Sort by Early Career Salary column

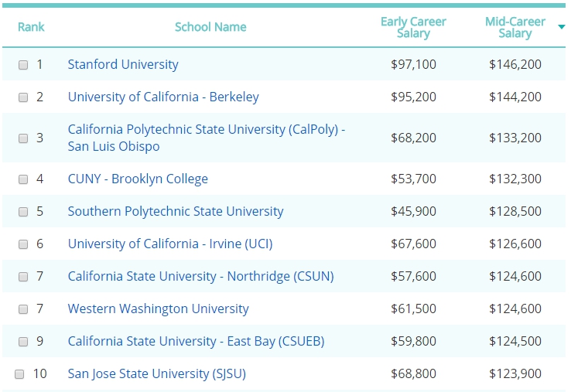[x=413, y=27]
